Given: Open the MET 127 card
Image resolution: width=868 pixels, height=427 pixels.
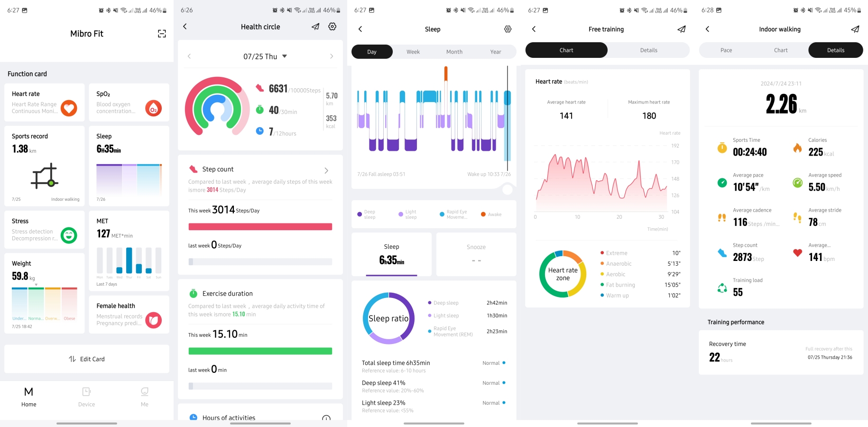Looking at the screenshot, I should coord(129,251).
